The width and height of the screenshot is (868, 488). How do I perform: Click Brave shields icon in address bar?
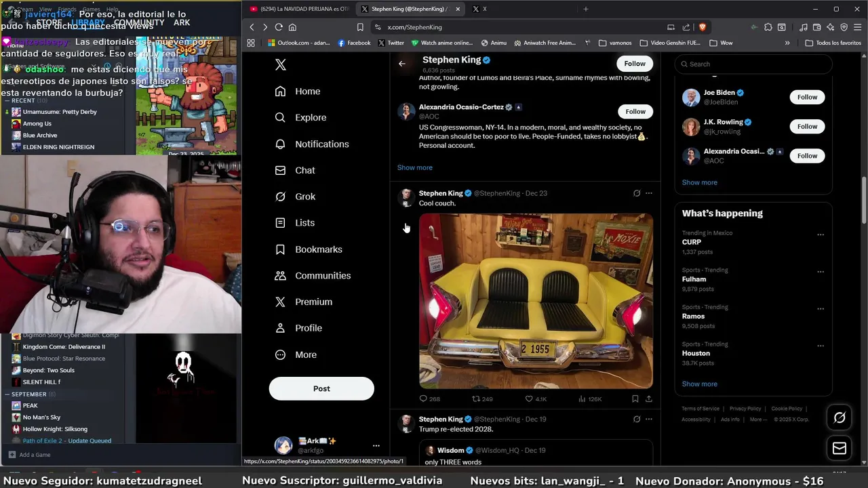703,27
